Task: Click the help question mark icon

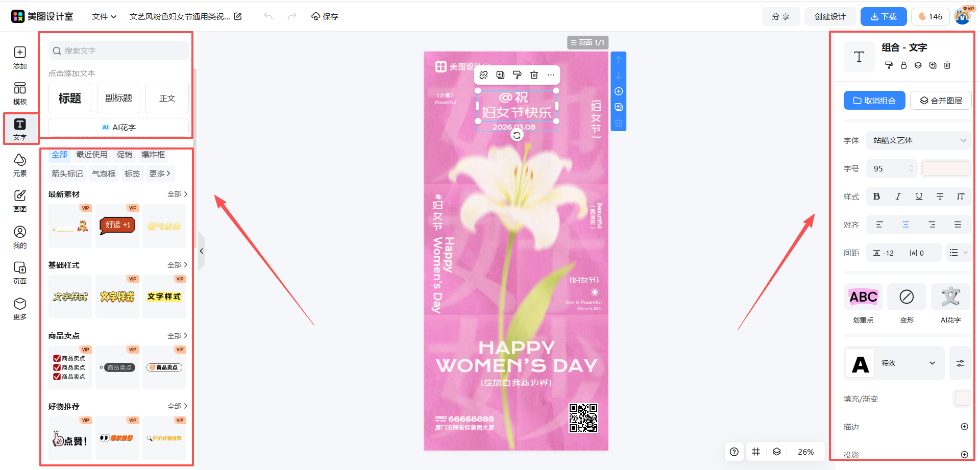Action: [x=734, y=452]
